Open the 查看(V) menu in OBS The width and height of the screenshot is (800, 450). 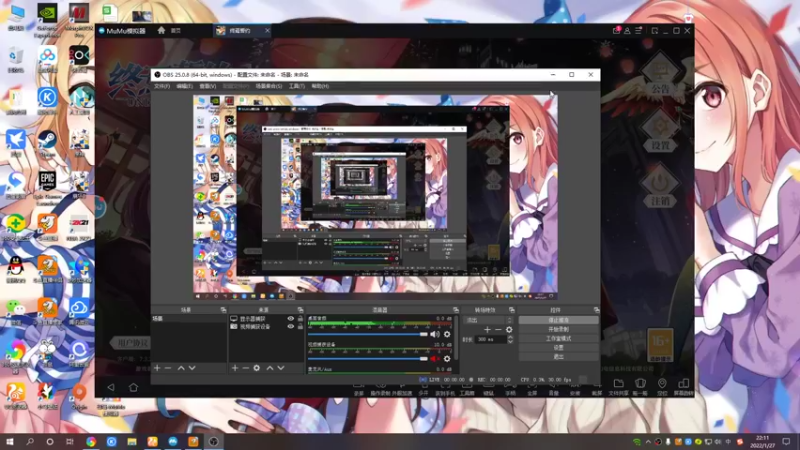coord(208,86)
